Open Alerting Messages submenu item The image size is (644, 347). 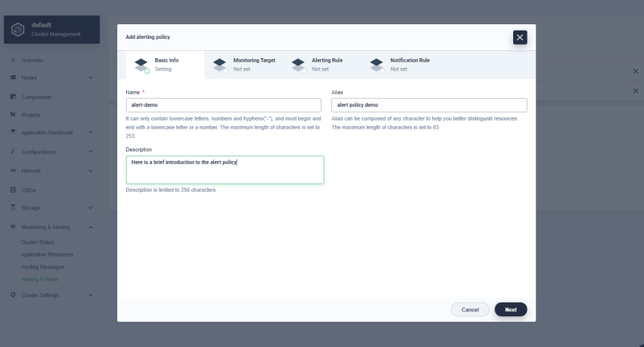[x=42, y=267]
